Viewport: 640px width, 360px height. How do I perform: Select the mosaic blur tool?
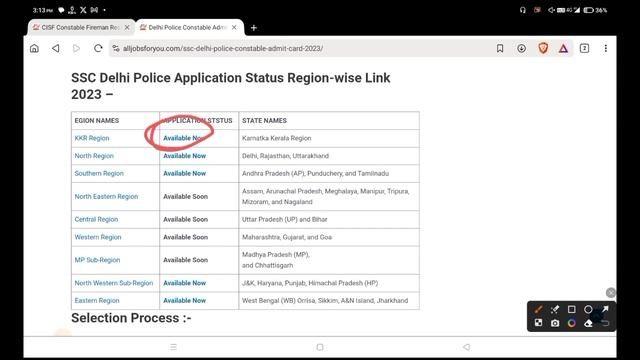click(538, 323)
